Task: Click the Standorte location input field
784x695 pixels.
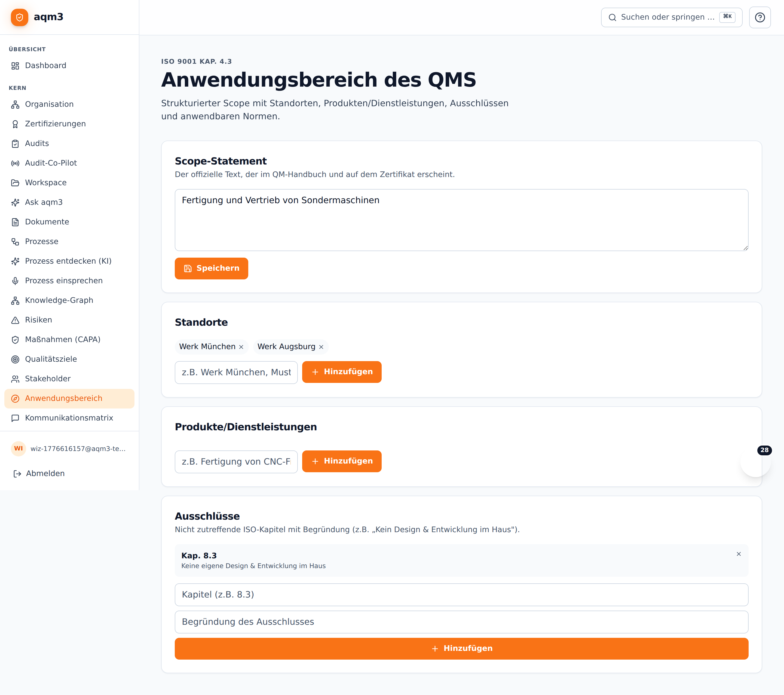Action: (236, 372)
